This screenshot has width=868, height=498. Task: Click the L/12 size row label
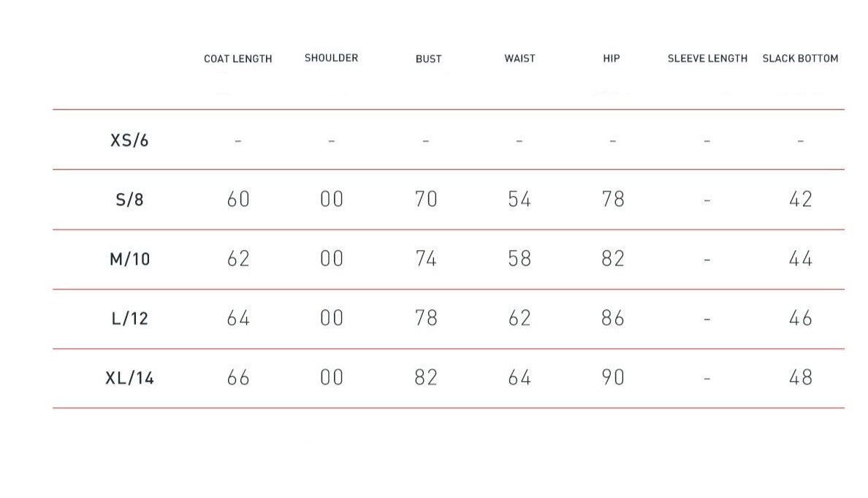click(129, 319)
